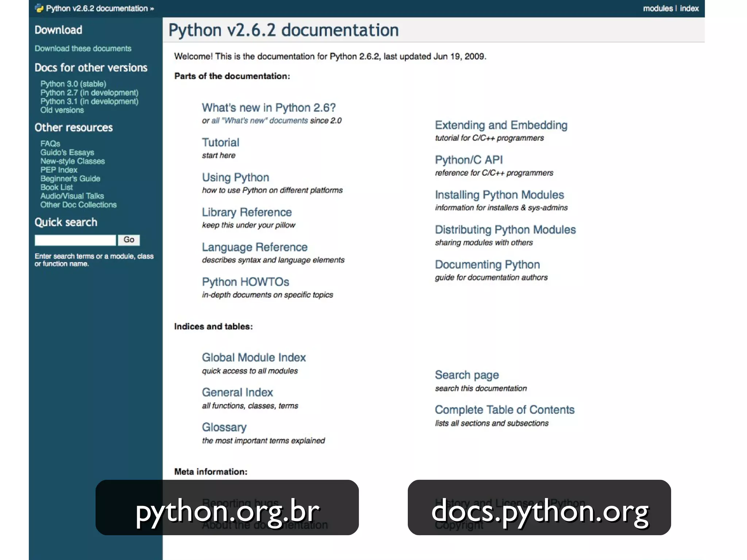The width and height of the screenshot is (747, 560).
Task: Open all "What's new" documents link
Action: click(260, 121)
